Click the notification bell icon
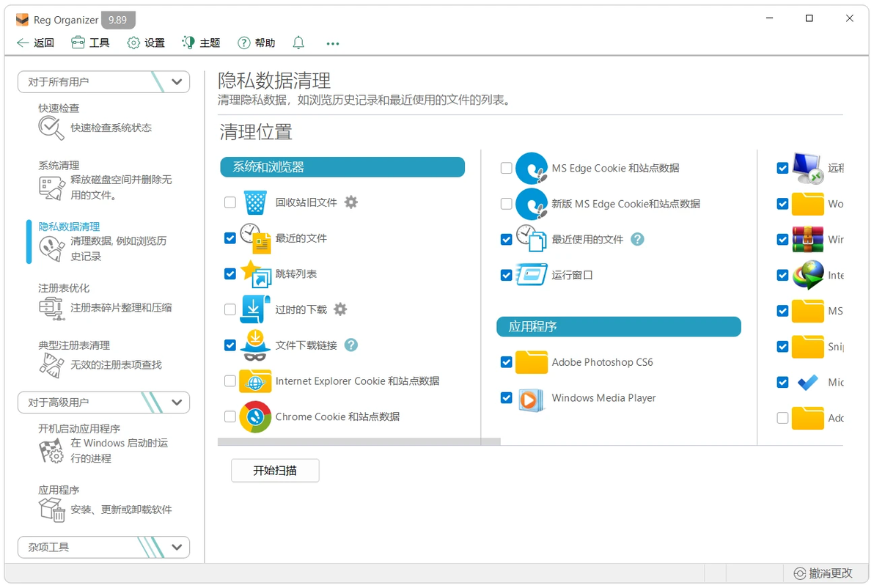The width and height of the screenshot is (874, 588). pos(298,43)
